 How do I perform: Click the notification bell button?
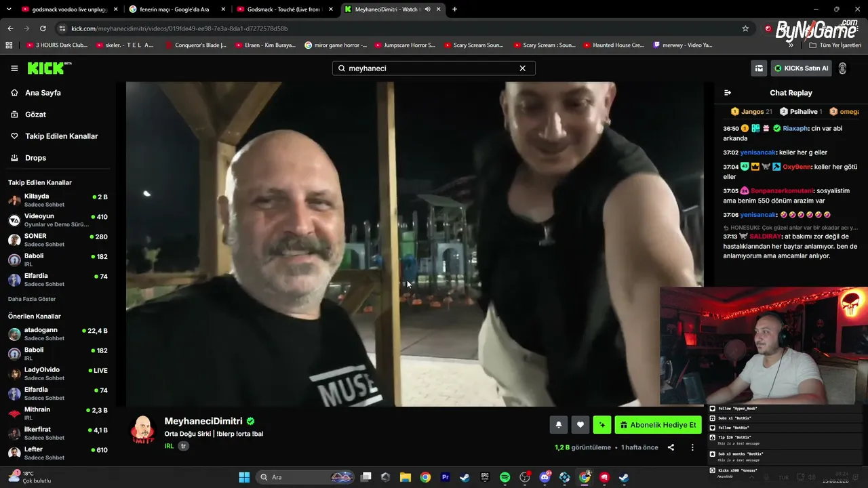[558, 425]
